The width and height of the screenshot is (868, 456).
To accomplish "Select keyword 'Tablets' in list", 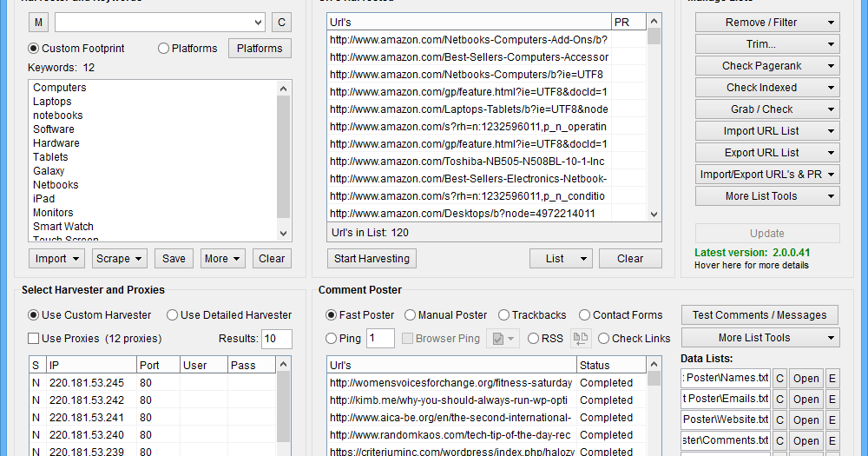I will 50,157.
